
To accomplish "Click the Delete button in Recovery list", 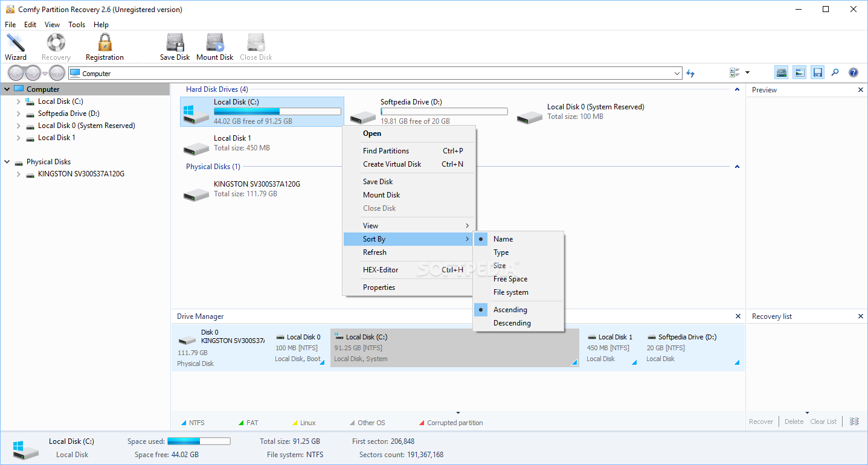I will click(x=794, y=422).
